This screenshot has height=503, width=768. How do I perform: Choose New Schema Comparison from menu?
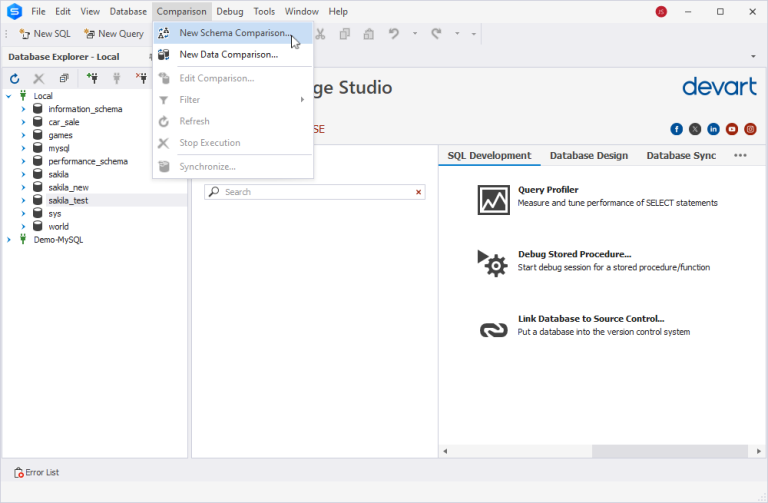[234, 33]
